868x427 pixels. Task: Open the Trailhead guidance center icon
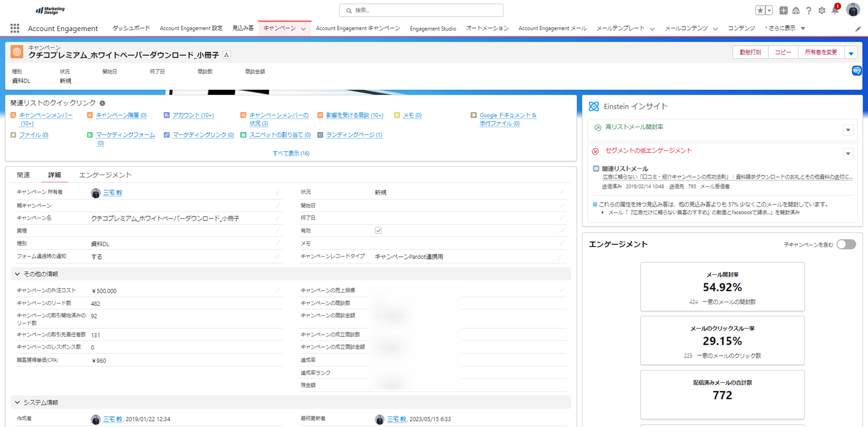[796, 11]
